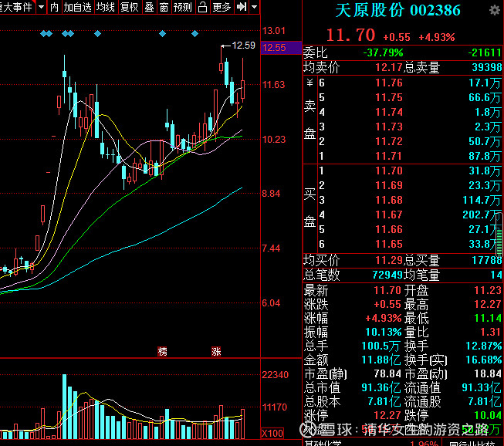Image resolution: width=504 pixels, height=446 pixels.
Task: Click the 13.01 price axis label
Action: 274,31
